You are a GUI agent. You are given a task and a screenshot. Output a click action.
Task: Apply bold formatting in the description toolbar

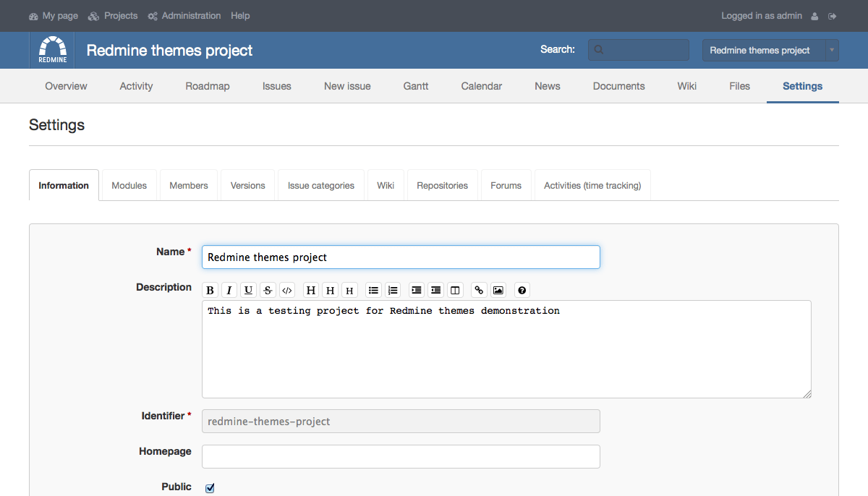tap(210, 290)
